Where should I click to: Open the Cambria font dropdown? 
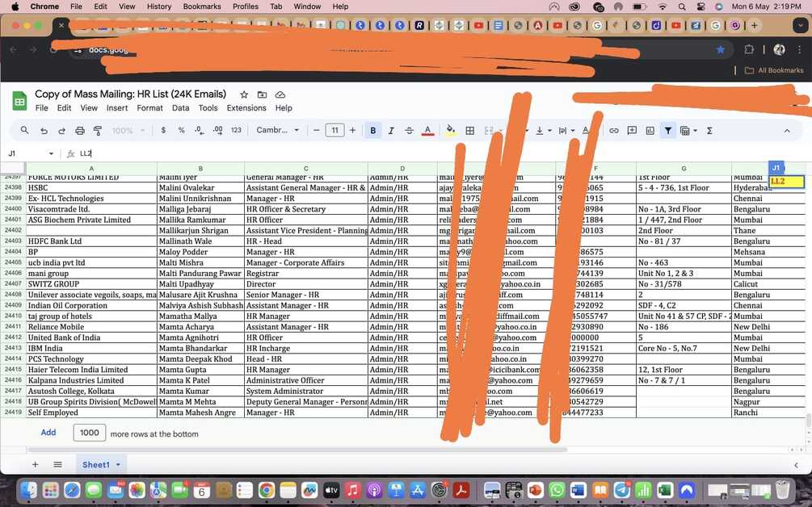pyautogui.click(x=278, y=130)
